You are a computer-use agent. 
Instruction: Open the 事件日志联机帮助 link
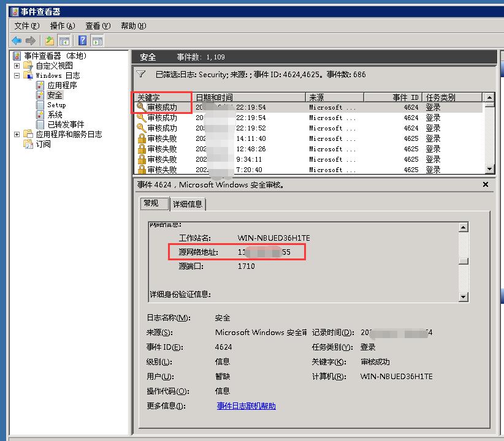point(246,406)
